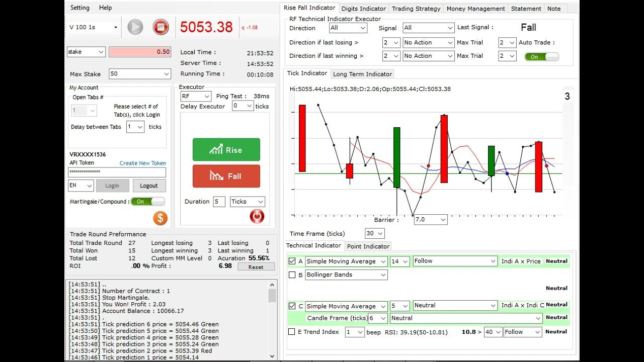Open the Delay between Tabs dropdown
This screenshot has height=362, width=644.
click(x=135, y=127)
